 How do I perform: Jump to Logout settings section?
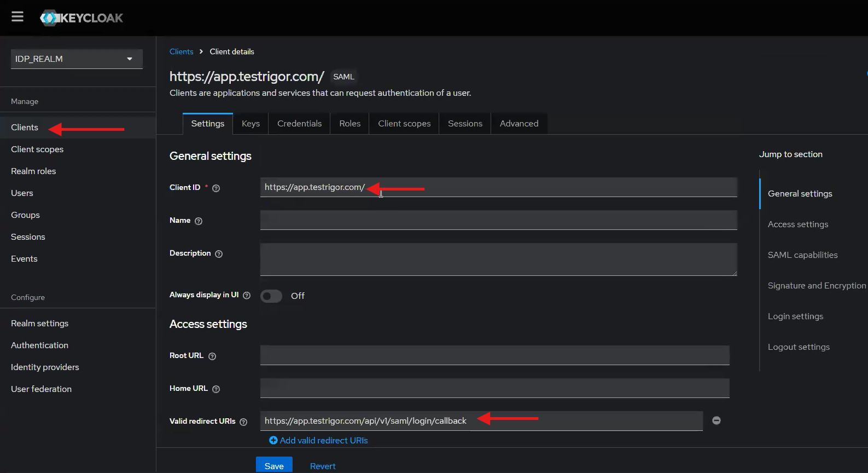tap(799, 347)
